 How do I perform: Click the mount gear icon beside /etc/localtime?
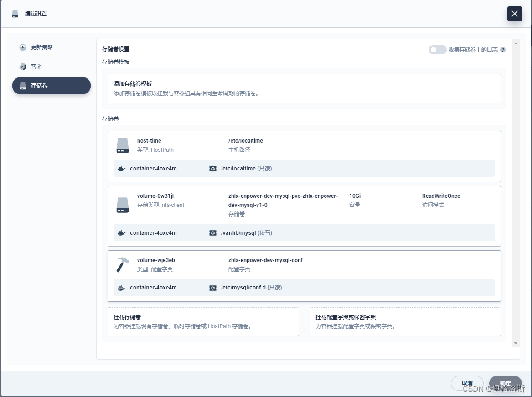(212, 169)
